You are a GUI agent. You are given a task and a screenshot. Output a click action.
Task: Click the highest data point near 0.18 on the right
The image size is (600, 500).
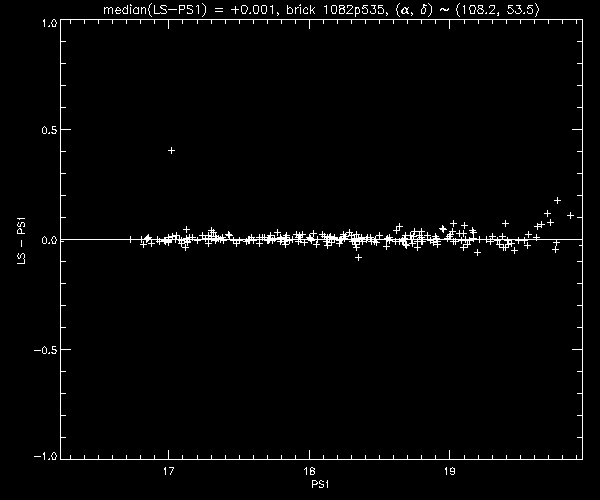click(x=558, y=200)
